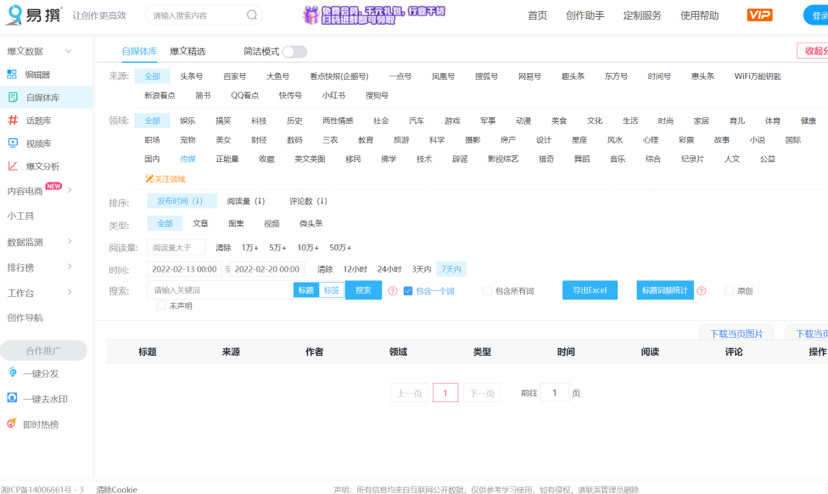Check the 包含所有词 checkbox
The height and width of the screenshot is (494, 828).
487,291
